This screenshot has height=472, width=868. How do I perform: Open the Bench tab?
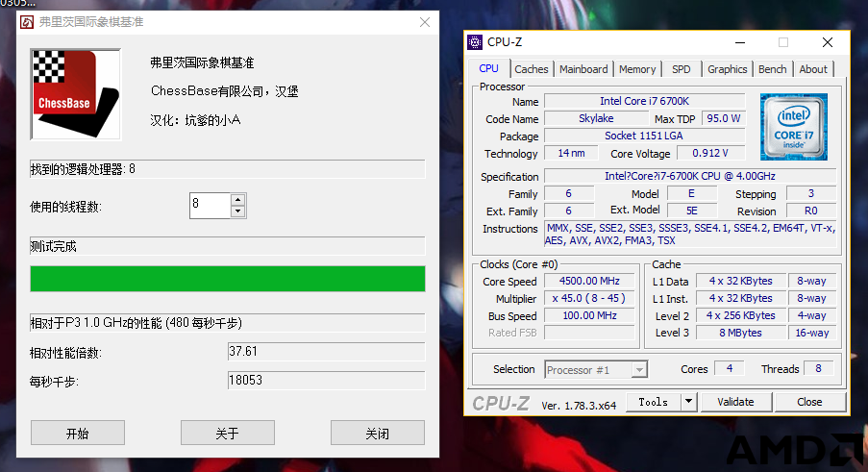772,69
